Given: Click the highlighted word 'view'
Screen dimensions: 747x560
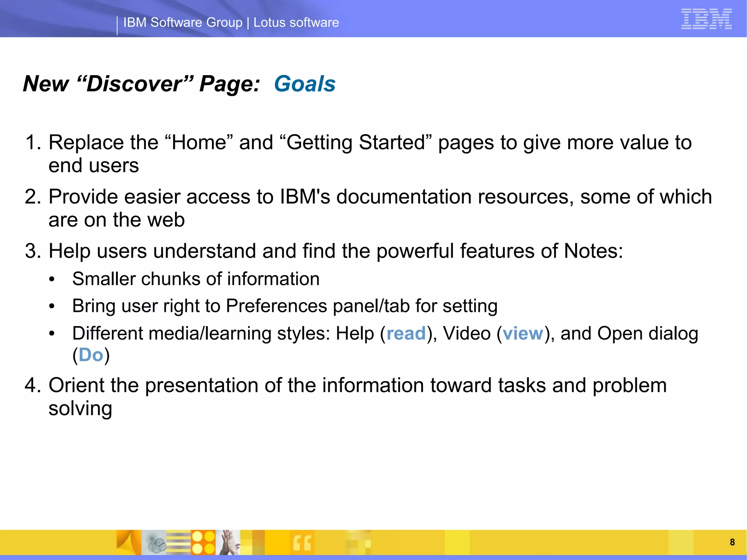Looking at the screenshot, I should [523, 333].
